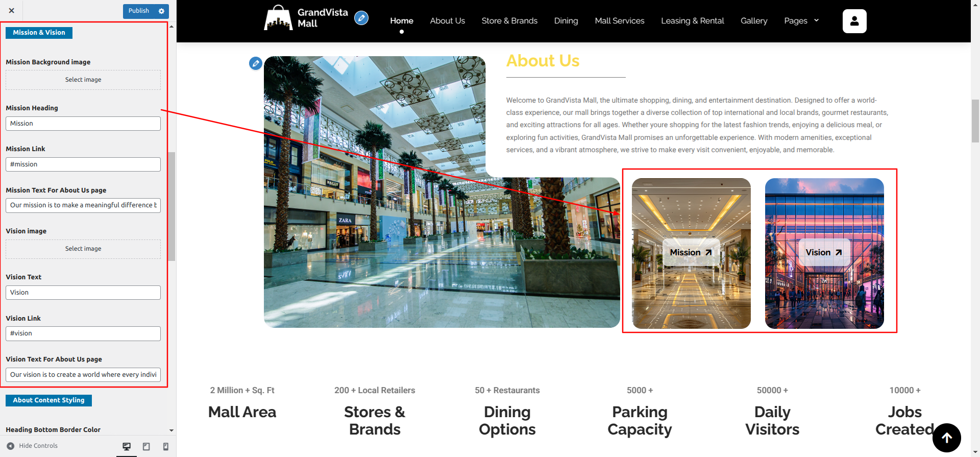Viewport: 980px width, 457px height.
Task: Open the Store & Brands menu item
Action: click(x=509, y=21)
